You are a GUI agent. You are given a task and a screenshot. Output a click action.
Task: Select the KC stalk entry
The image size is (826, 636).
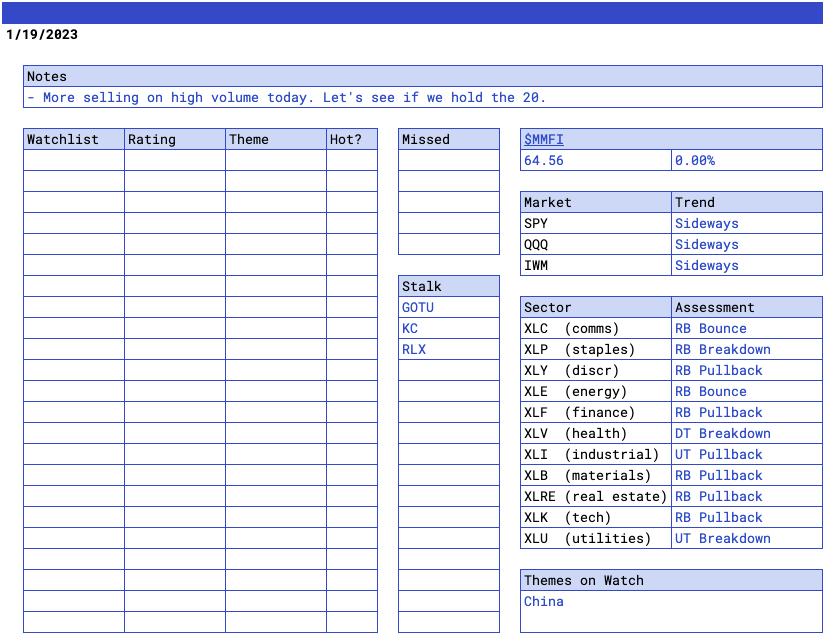(449, 328)
